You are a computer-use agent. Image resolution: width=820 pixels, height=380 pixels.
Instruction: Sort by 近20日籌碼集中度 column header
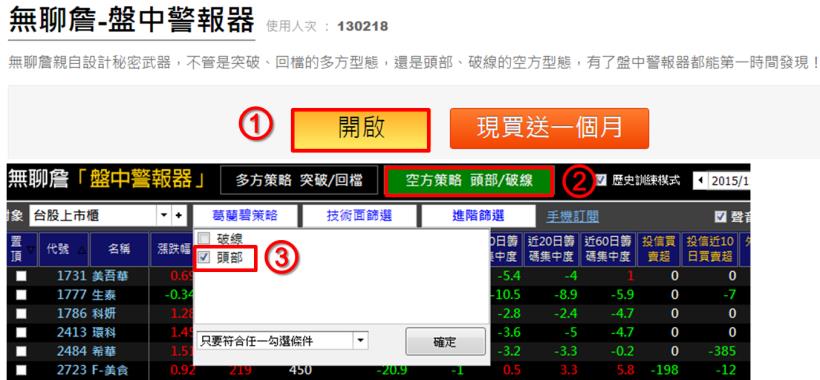point(551,250)
